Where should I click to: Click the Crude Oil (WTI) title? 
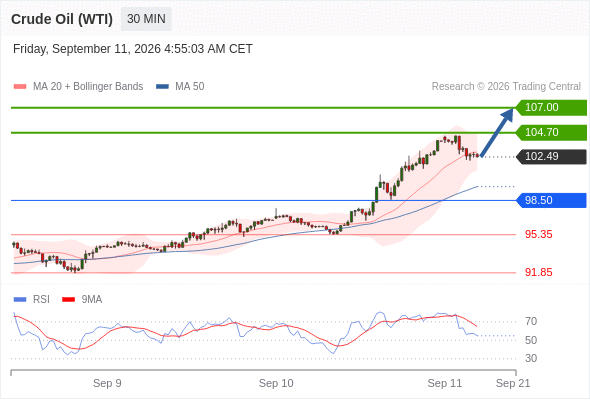click(62, 19)
